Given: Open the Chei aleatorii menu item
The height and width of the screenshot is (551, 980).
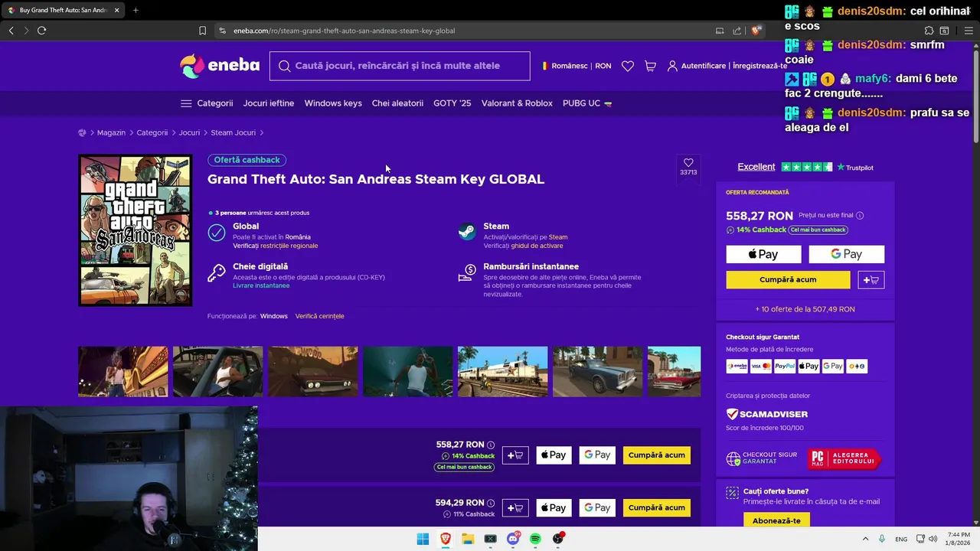Looking at the screenshot, I should tap(397, 103).
